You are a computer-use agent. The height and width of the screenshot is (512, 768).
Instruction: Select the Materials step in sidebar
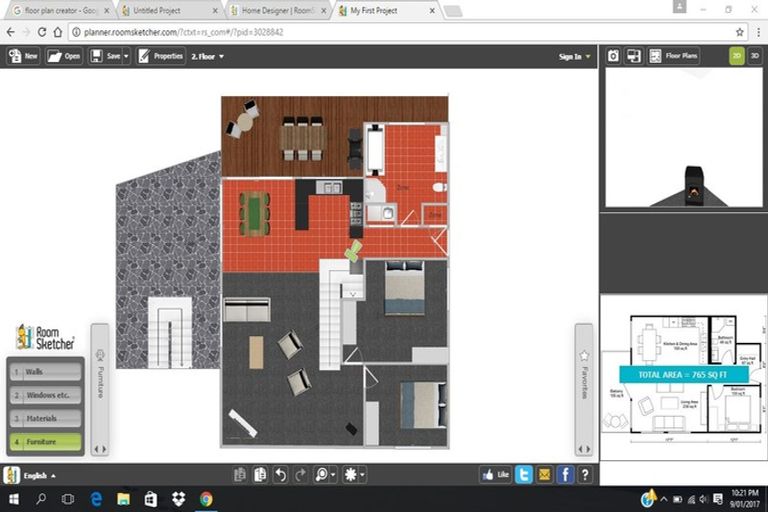coord(45,418)
